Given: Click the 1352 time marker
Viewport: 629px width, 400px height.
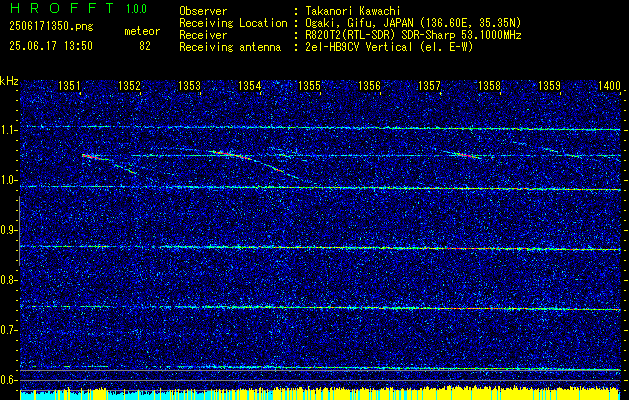Looking at the screenshot, I should (130, 85).
